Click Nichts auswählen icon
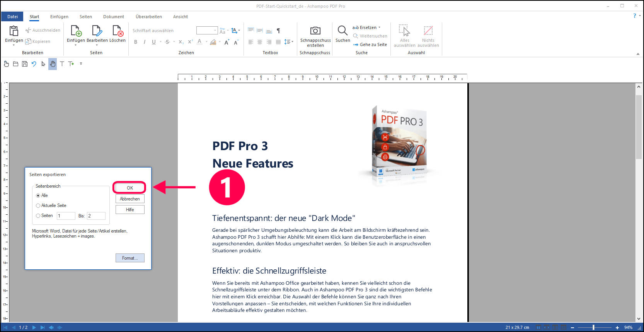 pos(428,31)
